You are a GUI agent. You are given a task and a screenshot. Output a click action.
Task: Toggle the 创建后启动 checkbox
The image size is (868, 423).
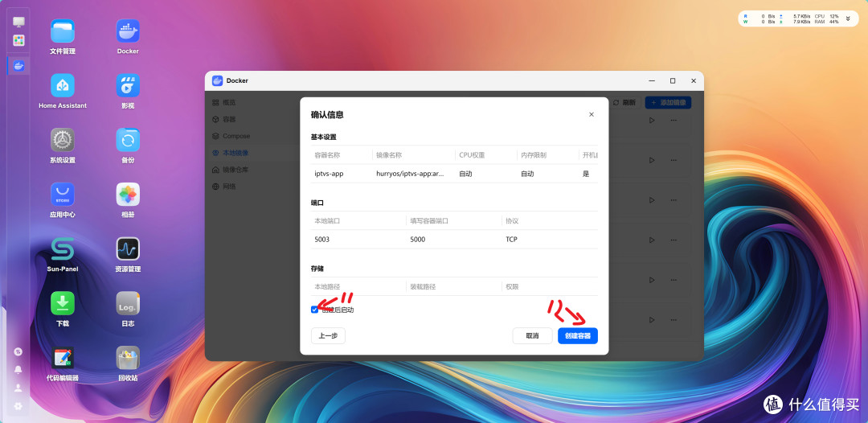point(314,310)
